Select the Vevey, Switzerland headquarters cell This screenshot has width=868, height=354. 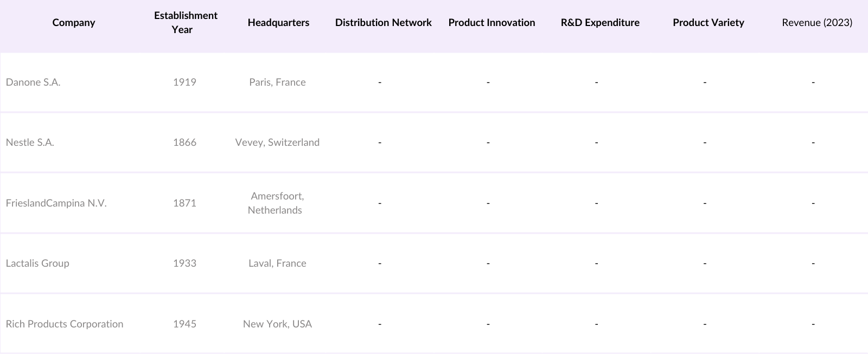(x=277, y=143)
